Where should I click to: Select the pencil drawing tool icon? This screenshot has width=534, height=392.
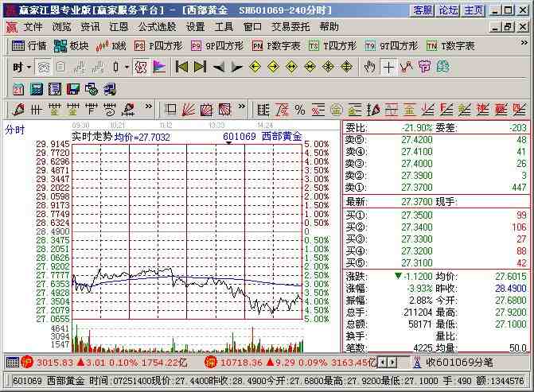[18, 110]
